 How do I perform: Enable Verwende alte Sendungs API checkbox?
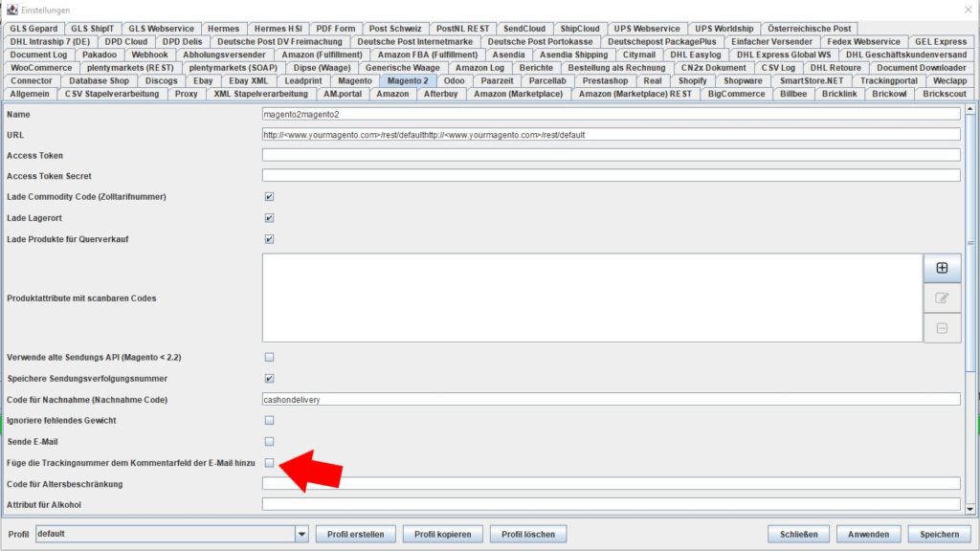point(269,358)
